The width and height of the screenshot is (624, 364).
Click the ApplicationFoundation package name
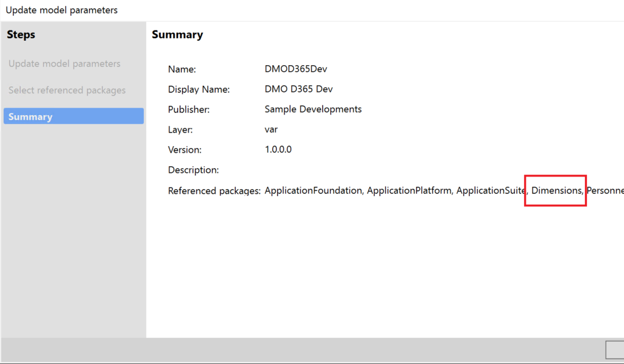(x=313, y=190)
